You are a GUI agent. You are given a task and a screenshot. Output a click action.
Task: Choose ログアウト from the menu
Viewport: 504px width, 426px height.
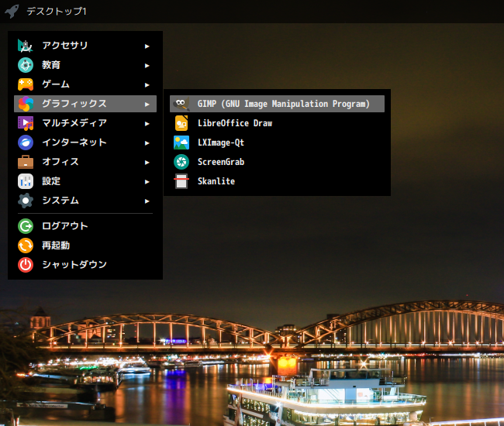pyautogui.click(x=85, y=226)
